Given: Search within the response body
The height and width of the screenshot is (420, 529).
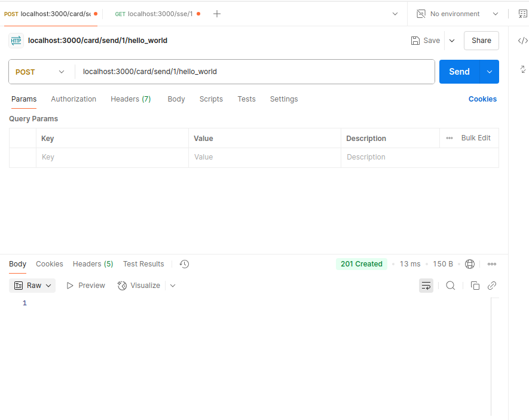Looking at the screenshot, I should click(x=450, y=286).
